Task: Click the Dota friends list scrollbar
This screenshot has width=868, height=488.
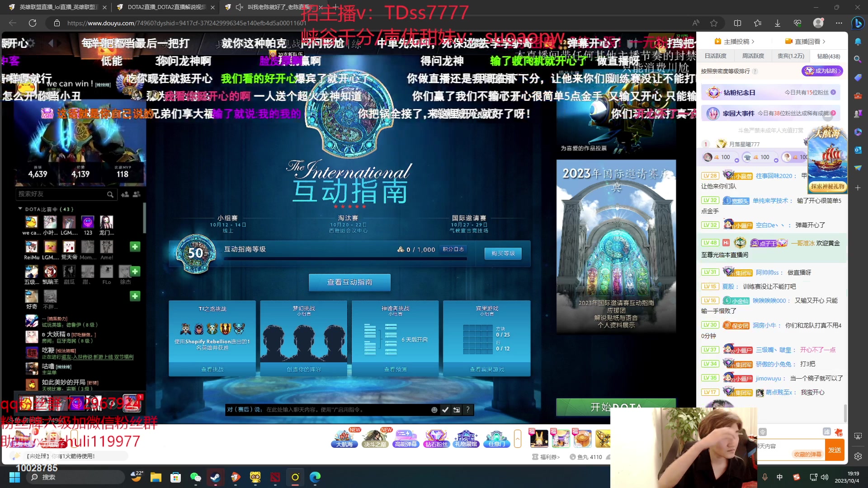Action: [144, 218]
